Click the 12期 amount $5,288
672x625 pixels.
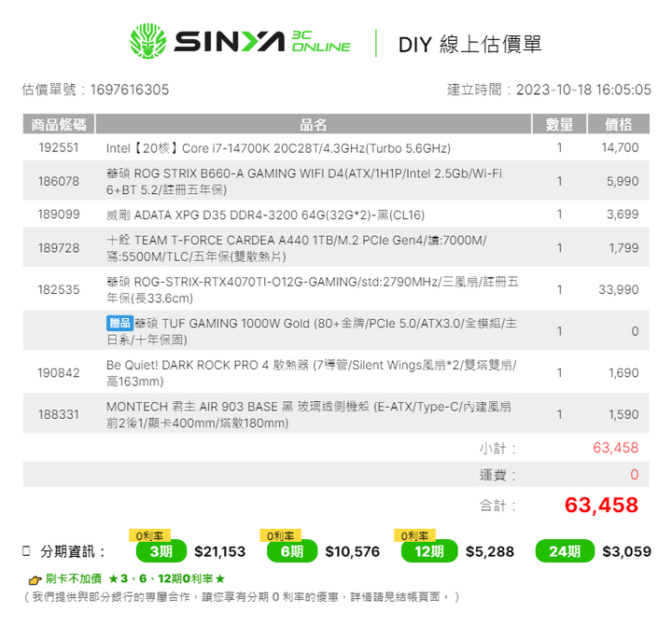(490, 551)
